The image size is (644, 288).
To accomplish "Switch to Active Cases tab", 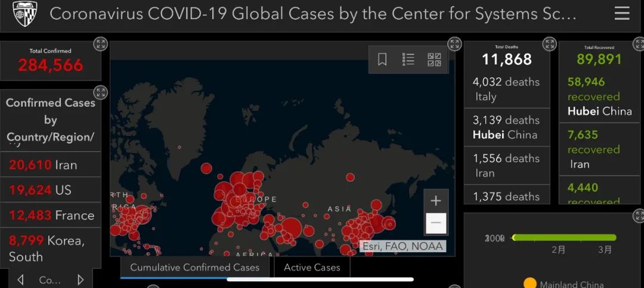I will (x=312, y=268).
